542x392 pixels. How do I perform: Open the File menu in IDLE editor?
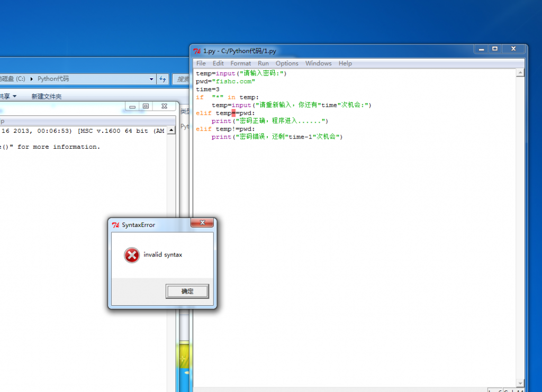tap(201, 63)
